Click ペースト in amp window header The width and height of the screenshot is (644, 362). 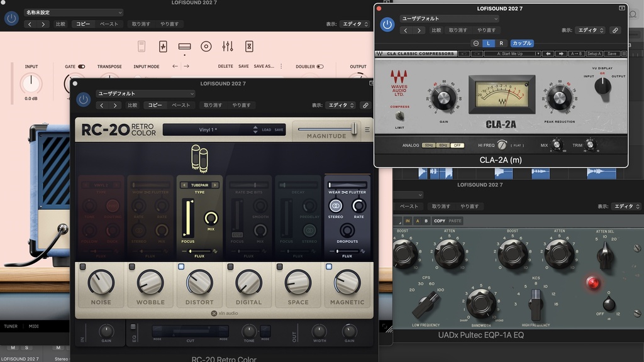(x=109, y=25)
